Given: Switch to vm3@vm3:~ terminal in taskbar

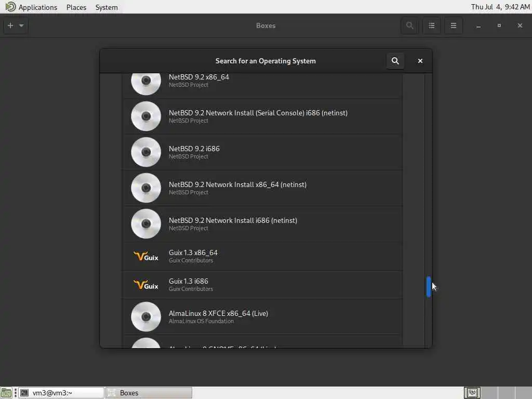Looking at the screenshot, I should [61, 393].
